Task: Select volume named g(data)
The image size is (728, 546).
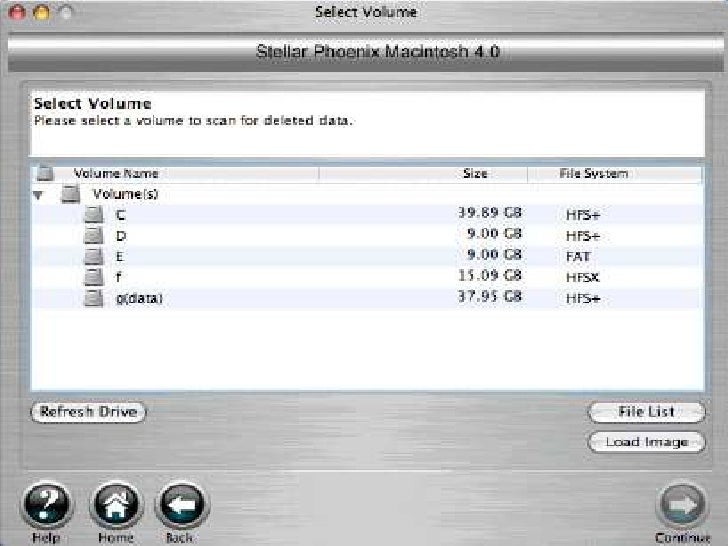Action: [139, 299]
